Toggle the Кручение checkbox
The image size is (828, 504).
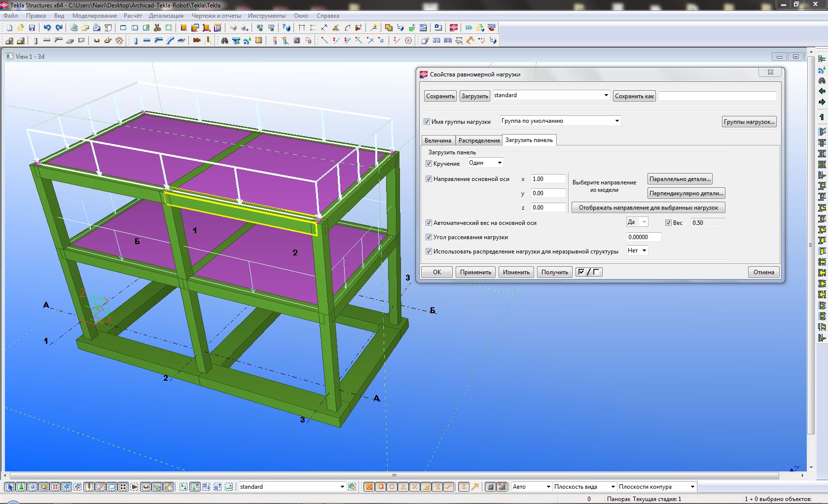pos(429,164)
